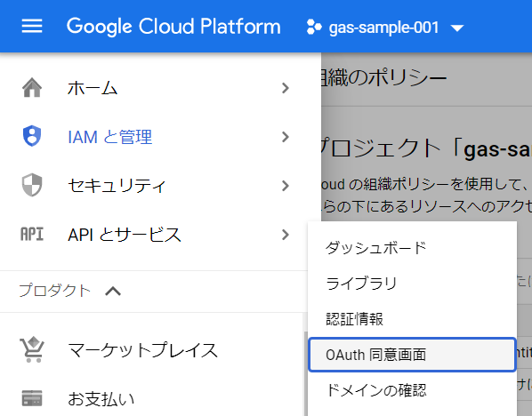
Task: Click the API icon in sidebar
Action: tap(32, 234)
